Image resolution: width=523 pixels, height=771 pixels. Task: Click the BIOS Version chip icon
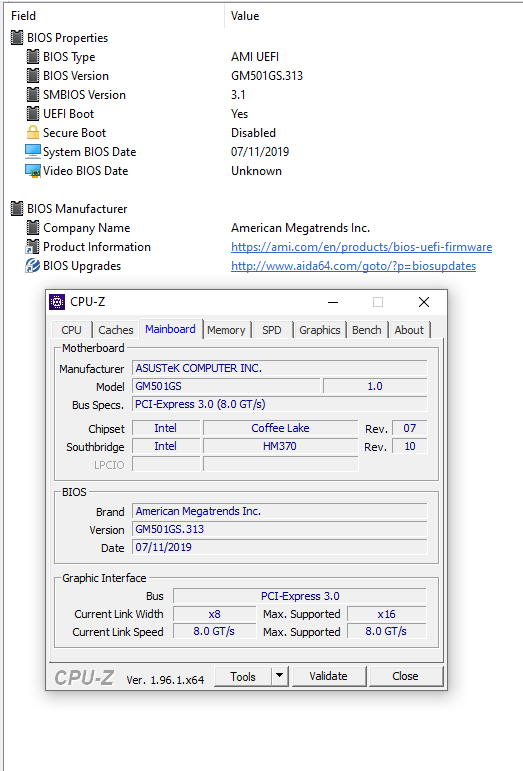pos(32,76)
